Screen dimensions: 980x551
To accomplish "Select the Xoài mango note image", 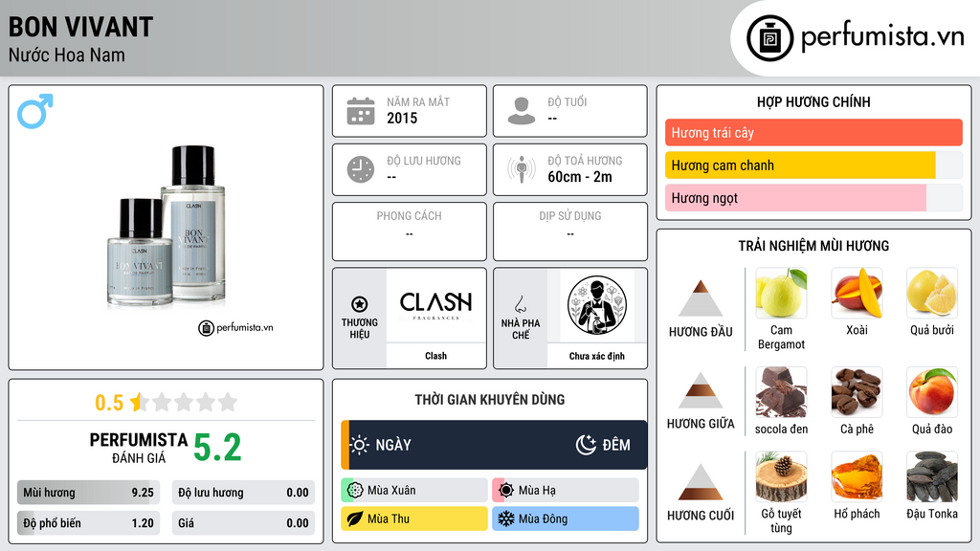I will [857, 293].
